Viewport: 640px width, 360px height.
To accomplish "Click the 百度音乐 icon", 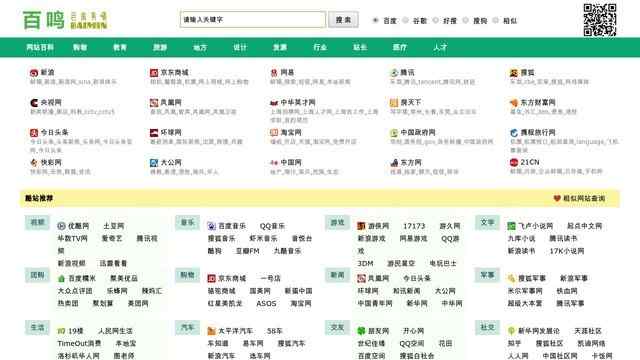I will click(x=211, y=226).
